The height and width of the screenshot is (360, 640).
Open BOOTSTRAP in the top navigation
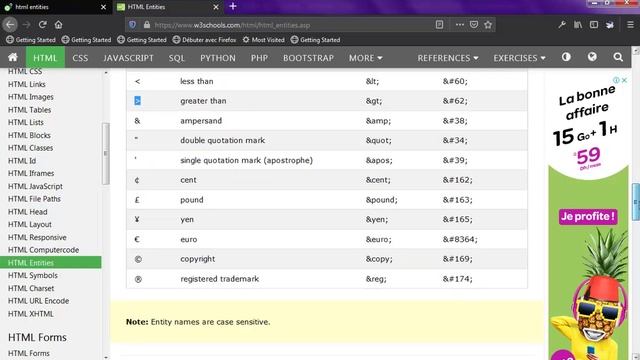pos(309,58)
